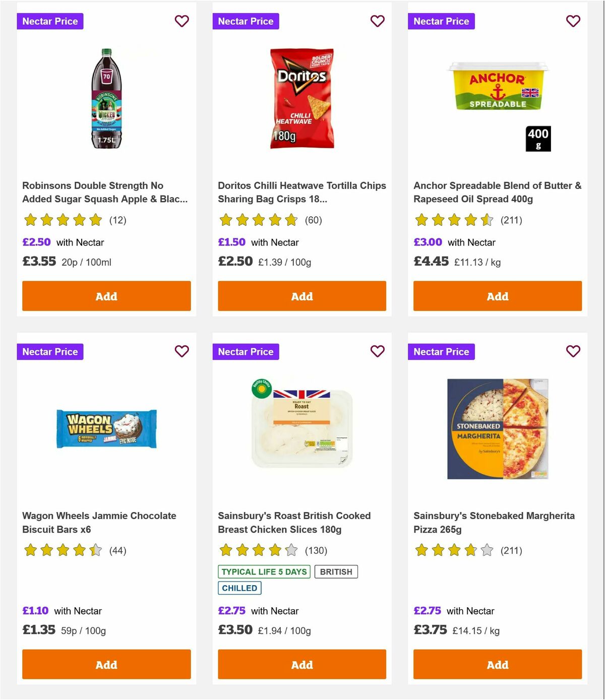605x700 pixels.
Task: Click the Nectar Price badge on Robinsons squash
Action: (x=50, y=21)
